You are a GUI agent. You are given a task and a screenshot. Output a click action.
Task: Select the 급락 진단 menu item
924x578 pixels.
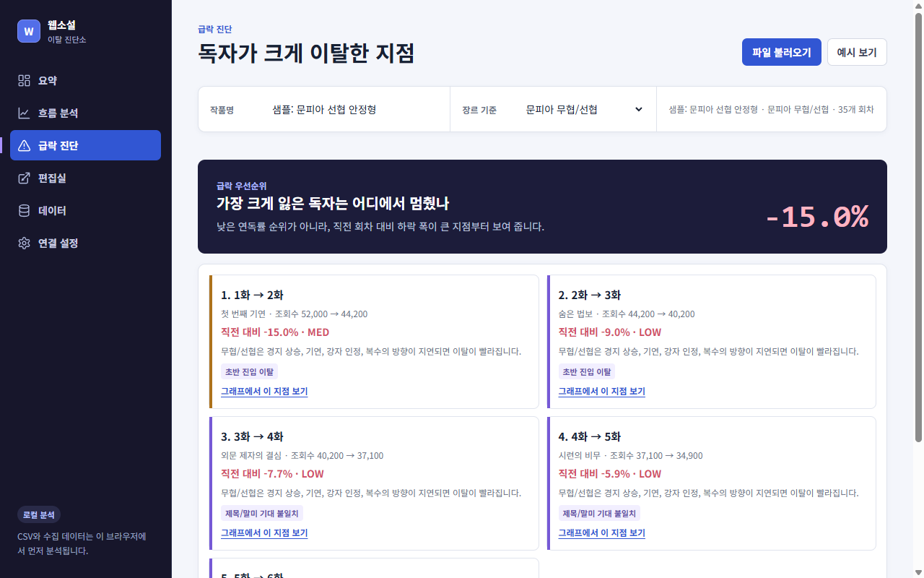click(x=85, y=145)
